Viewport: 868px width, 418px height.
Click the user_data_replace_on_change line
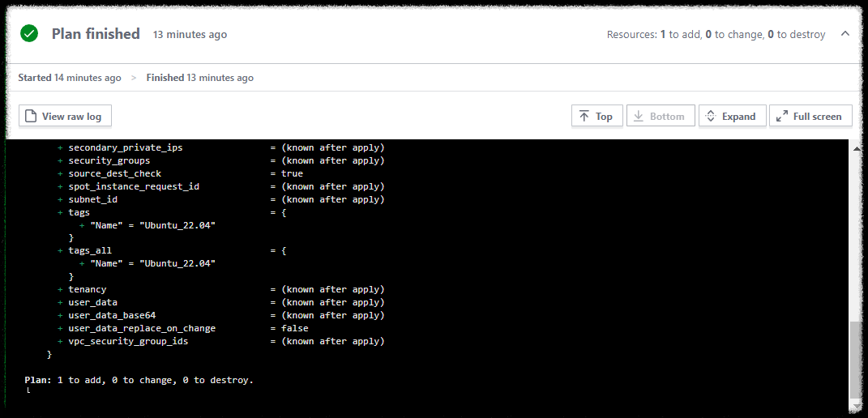tap(182, 328)
